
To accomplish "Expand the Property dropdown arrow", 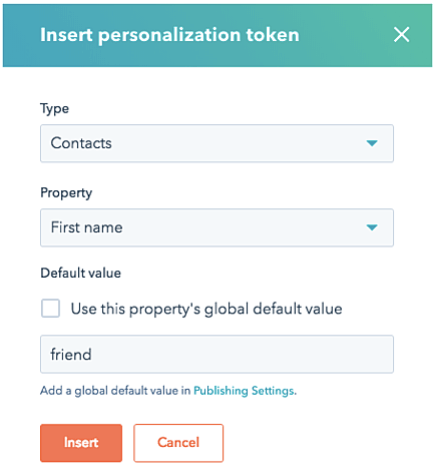I will pyautogui.click(x=372, y=228).
